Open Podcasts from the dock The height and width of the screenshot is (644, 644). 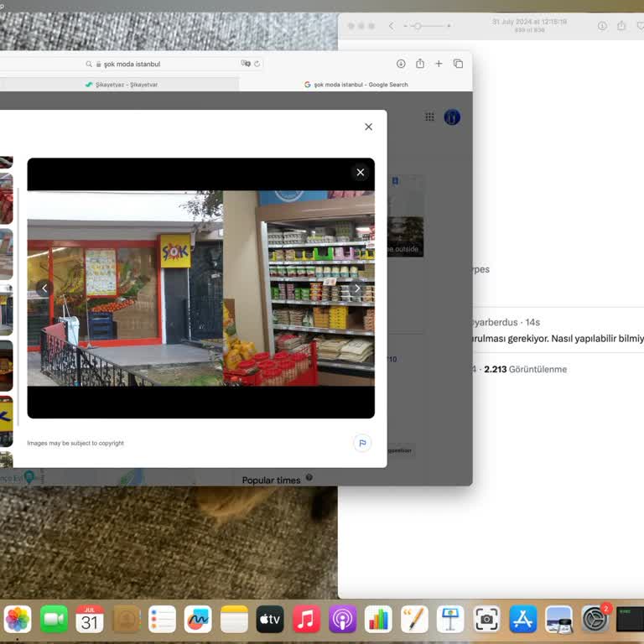[x=342, y=620]
